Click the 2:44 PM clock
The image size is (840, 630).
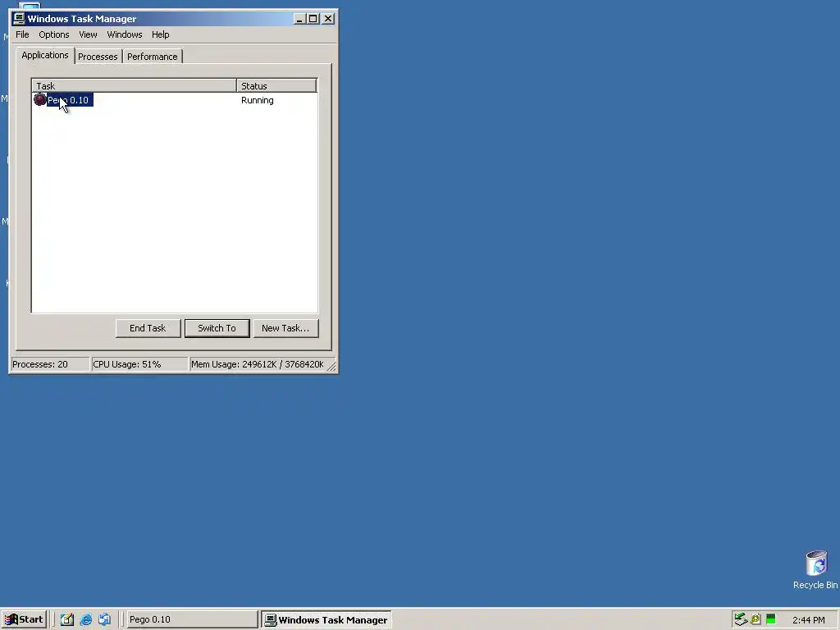coord(808,620)
